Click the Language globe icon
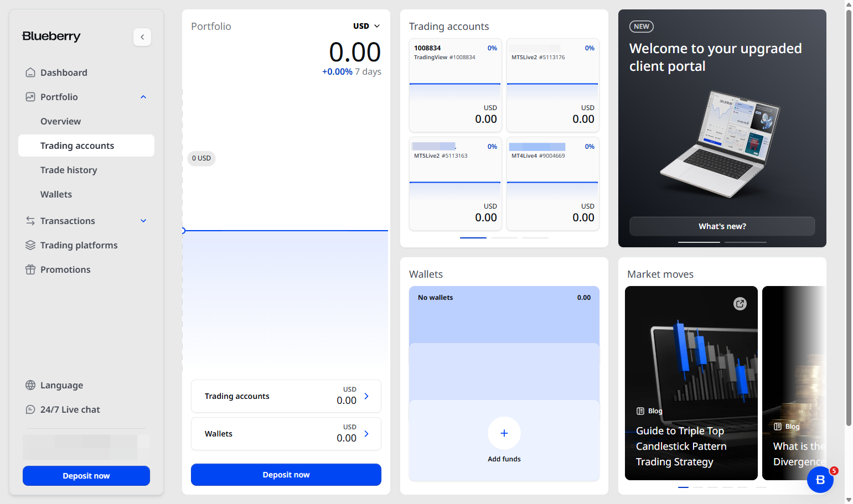853x504 pixels. point(30,385)
